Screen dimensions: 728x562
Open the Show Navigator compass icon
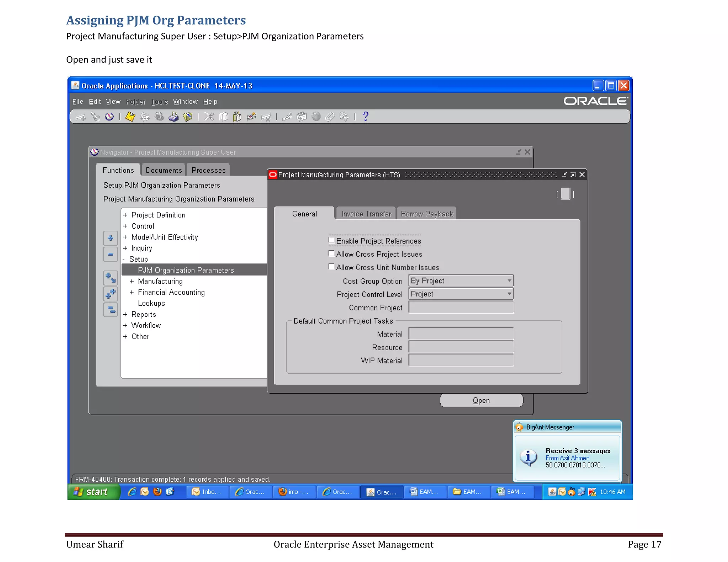pyautogui.click(x=109, y=117)
